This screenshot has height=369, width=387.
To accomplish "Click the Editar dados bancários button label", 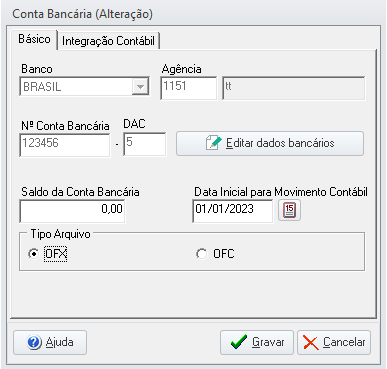I will (280, 143).
